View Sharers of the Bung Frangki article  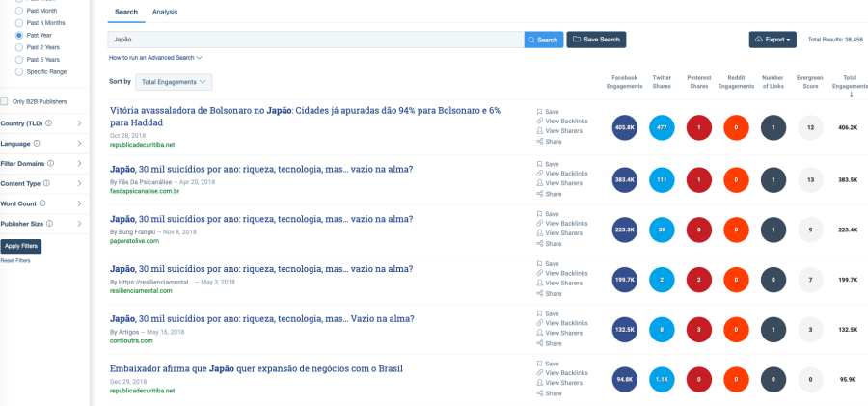click(559, 232)
